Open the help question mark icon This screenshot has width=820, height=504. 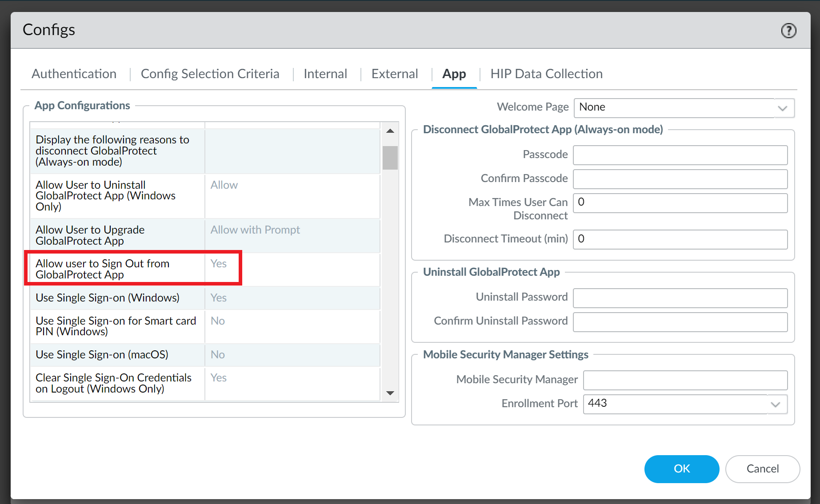tap(788, 31)
